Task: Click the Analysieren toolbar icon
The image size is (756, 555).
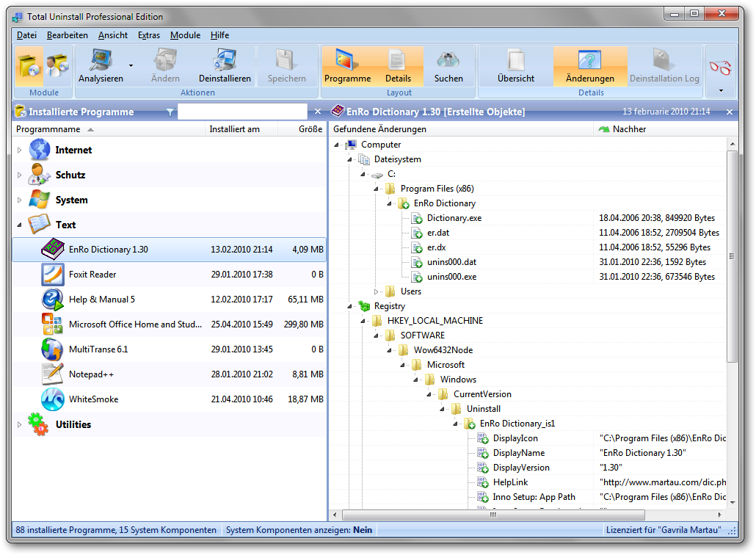Action: coord(101,61)
